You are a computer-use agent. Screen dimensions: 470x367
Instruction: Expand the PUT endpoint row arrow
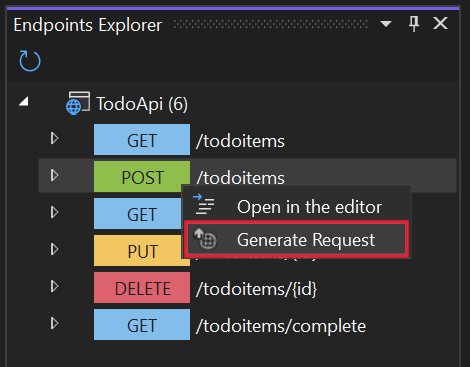click(54, 249)
